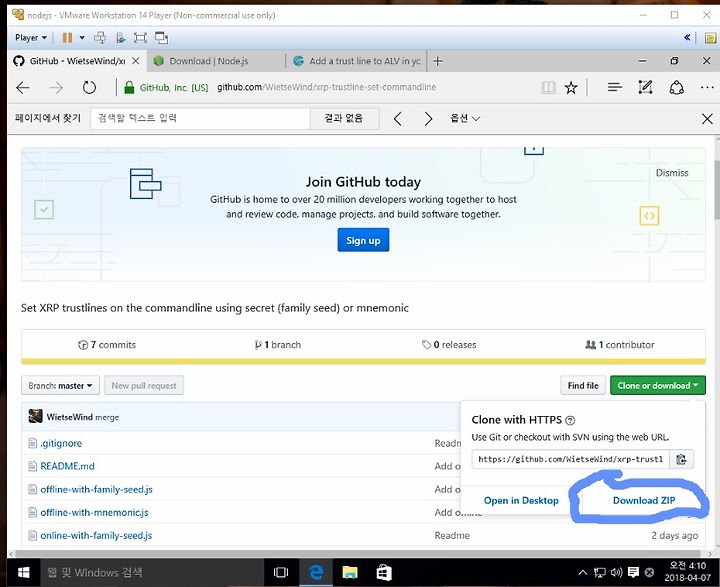This screenshot has height=587, width=720.
Task: Click the find on page text field
Action: 200,119
